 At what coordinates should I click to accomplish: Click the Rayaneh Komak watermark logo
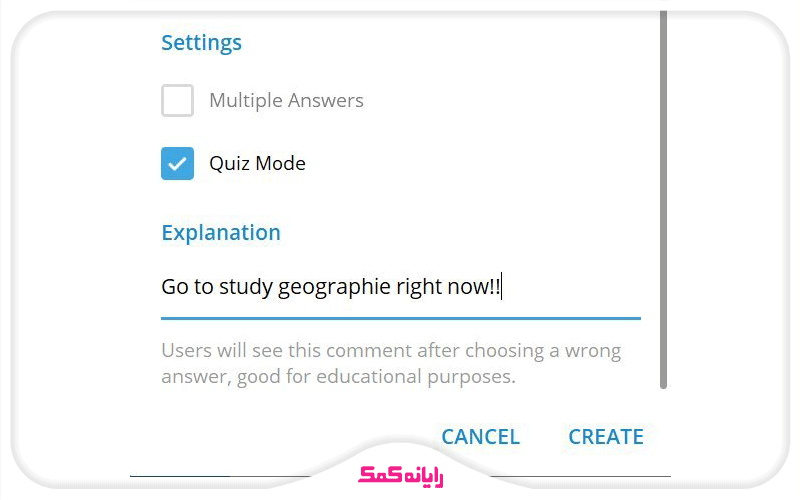point(400,474)
